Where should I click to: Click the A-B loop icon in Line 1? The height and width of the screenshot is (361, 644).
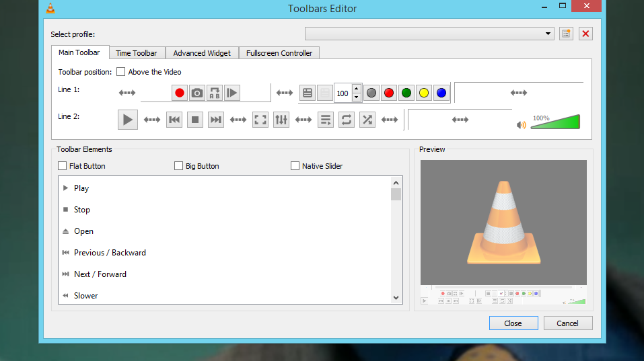point(215,93)
